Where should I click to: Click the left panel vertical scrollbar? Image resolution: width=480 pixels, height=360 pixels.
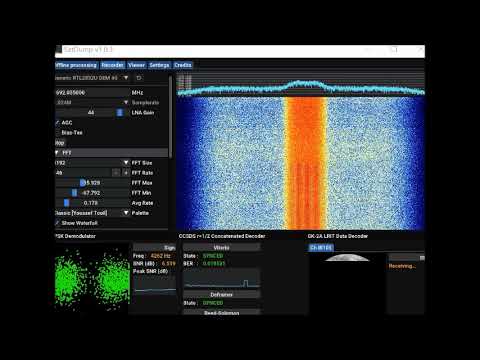171,117
